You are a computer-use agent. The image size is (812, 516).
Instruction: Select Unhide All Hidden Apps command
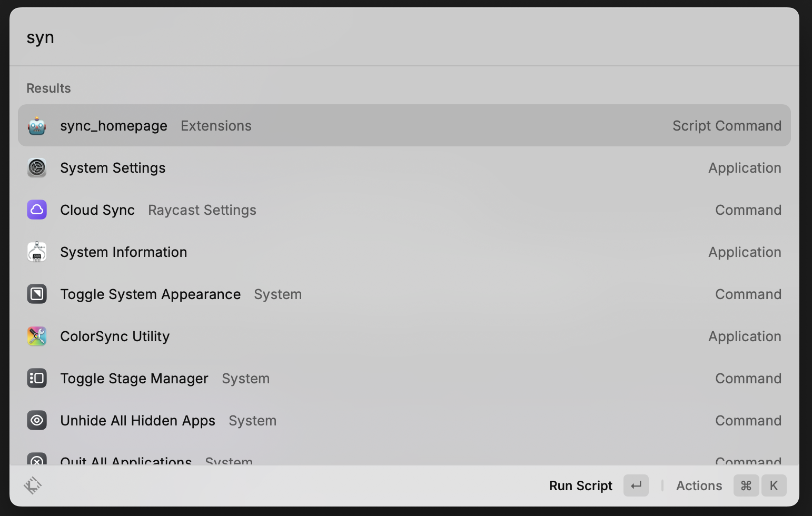(404, 421)
